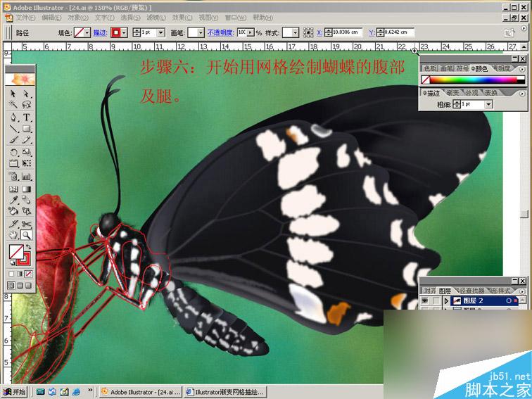Viewport: 532px width, 399px height.
Task: Click the 开始 Start button
Action: tap(15, 391)
